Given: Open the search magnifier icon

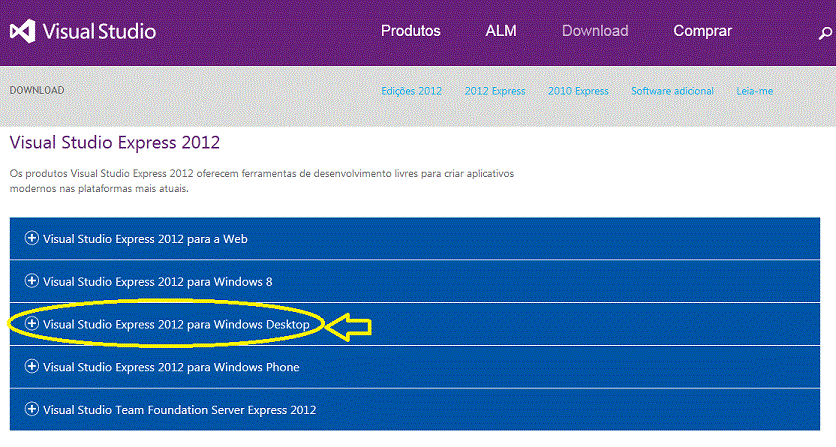Looking at the screenshot, I should [x=825, y=34].
